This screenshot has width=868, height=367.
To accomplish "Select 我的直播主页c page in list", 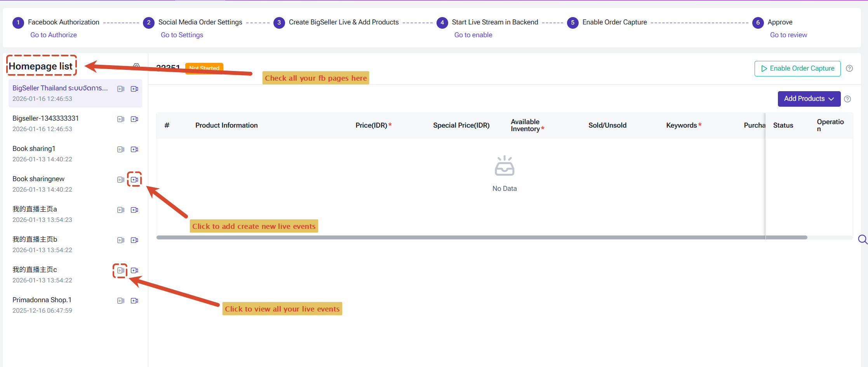I will pos(75,275).
